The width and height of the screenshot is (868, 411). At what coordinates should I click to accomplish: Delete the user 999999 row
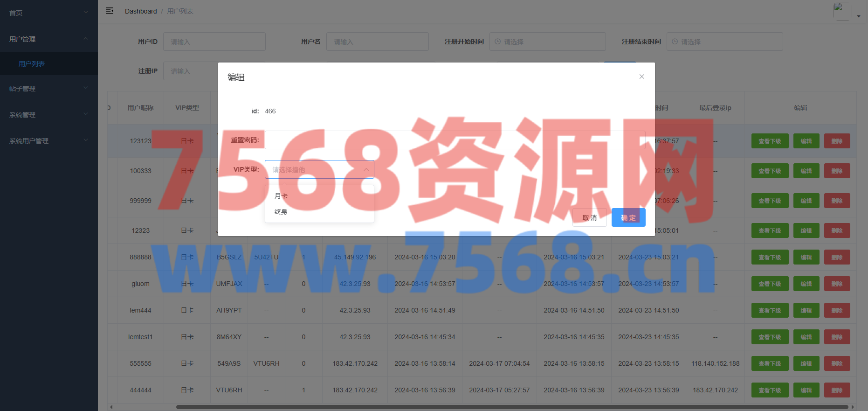pyautogui.click(x=837, y=201)
